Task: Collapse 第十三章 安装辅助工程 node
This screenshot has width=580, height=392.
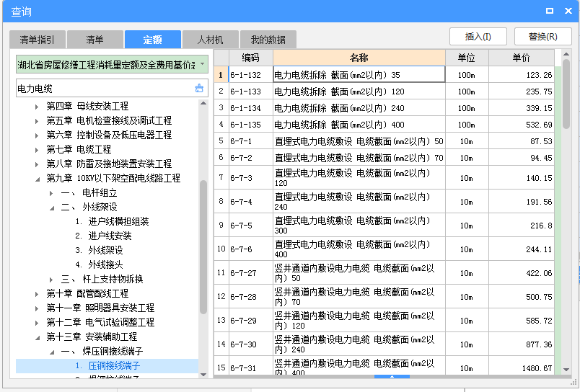Action: click(x=38, y=338)
